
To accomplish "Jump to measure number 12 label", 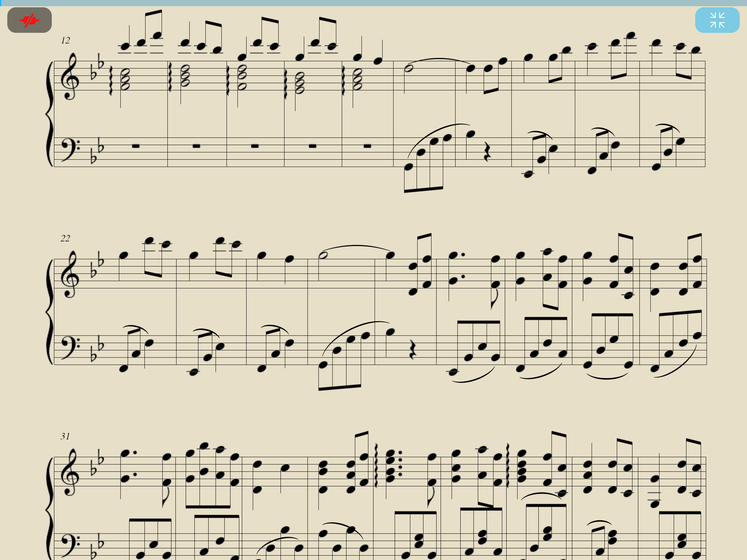I will pos(65,40).
